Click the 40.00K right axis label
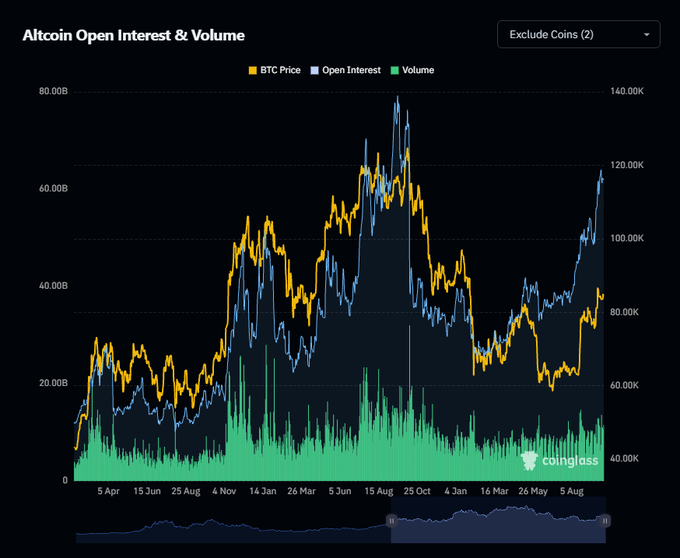Screen dimensions: 680x558 (x=624, y=459)
